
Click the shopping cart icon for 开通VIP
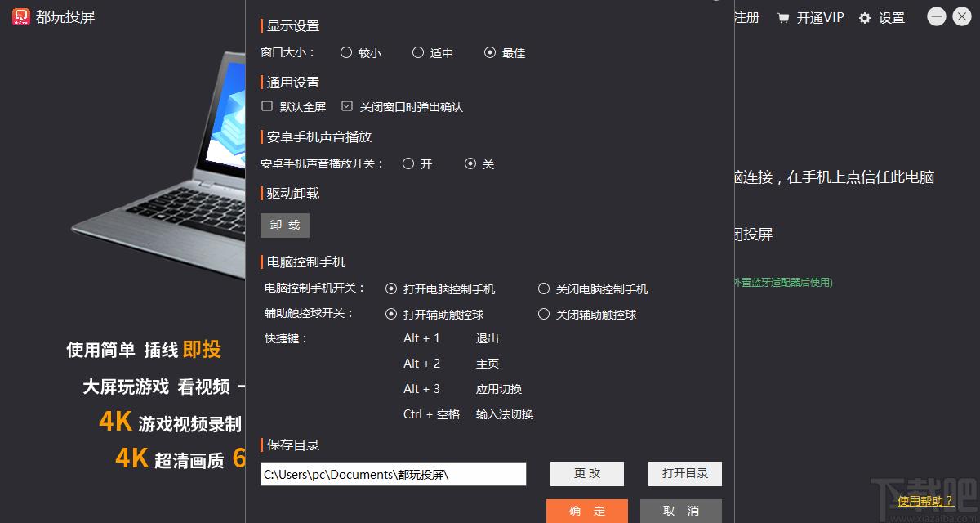pyautogui.click(x=783, y=18)
